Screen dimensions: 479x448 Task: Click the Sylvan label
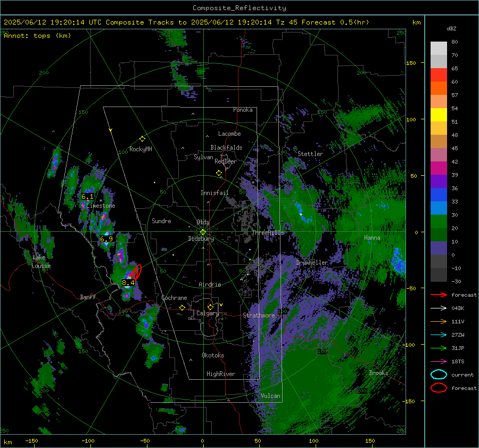tap(203, 157)
